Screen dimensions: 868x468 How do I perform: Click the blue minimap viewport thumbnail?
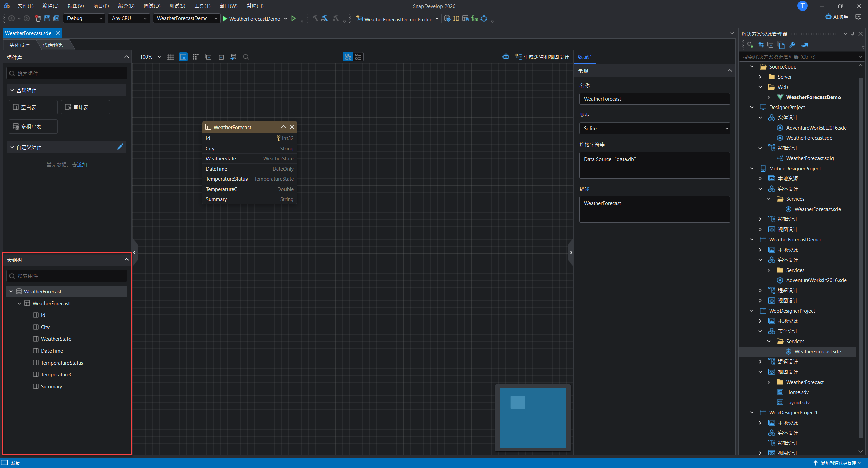[532, 417]
